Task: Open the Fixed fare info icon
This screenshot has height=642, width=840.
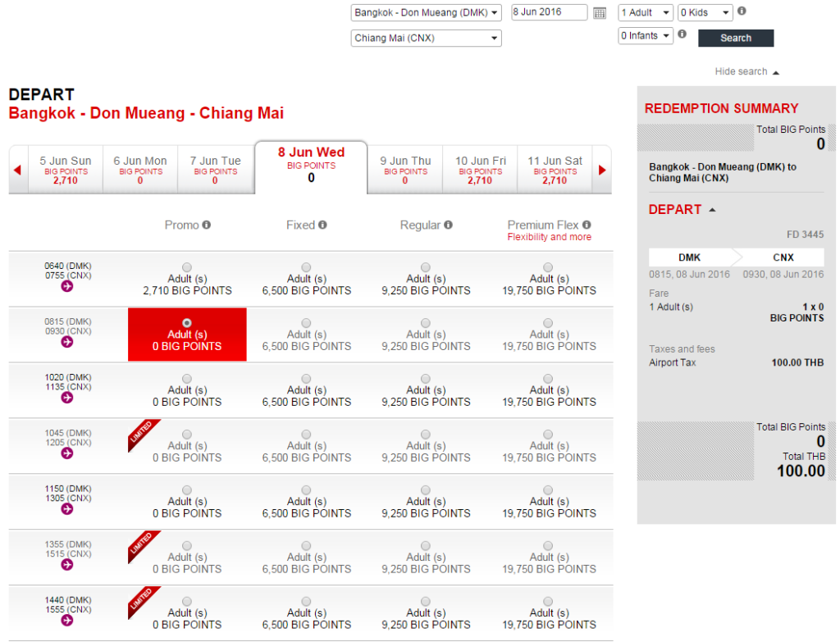Action: tap(322, 225)
